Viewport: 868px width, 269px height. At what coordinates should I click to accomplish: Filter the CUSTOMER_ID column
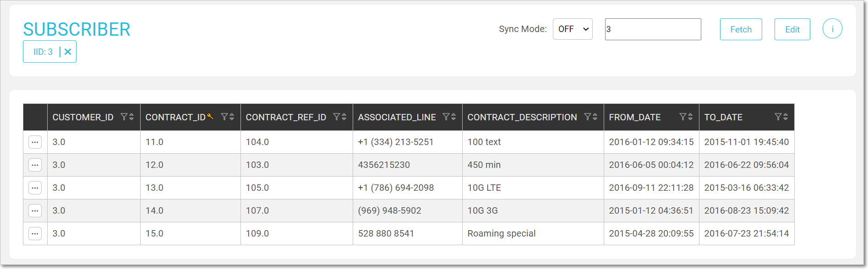[x=124, y=117]
